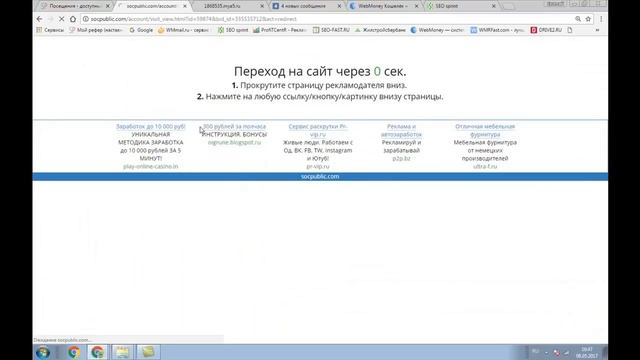Expand the bookmarks overflow chevron
This screenshot has width=640, height=360.
coord(598,30)
